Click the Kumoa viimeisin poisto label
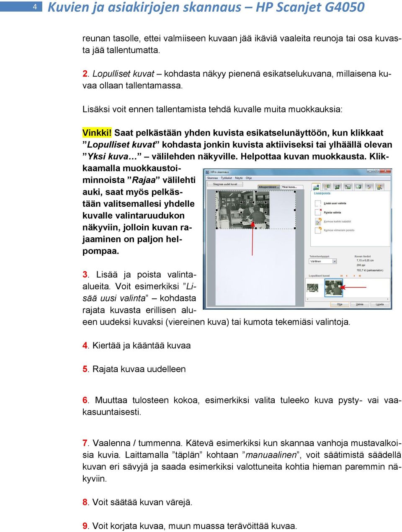 [x=339, y=230]
